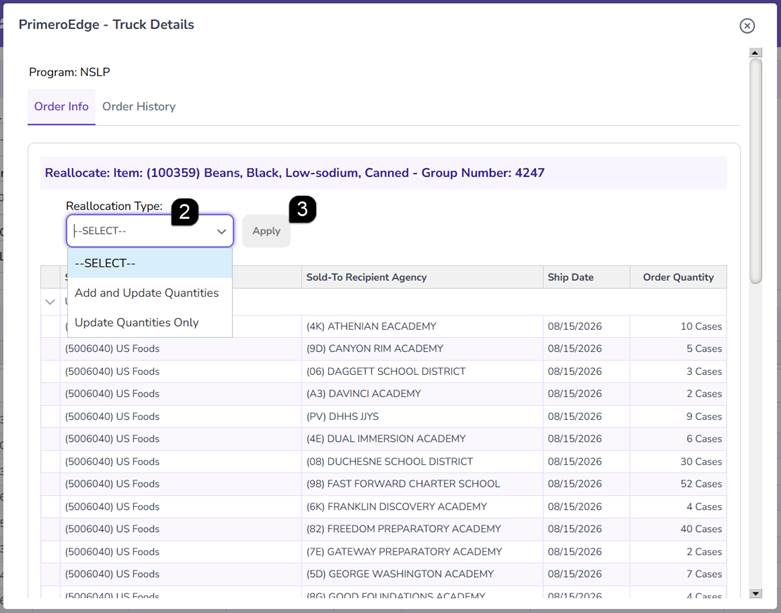Select (7E) GATEWAY PREPARATORY ACADEMY cell

pyautogui.click(x=422, y=552)
